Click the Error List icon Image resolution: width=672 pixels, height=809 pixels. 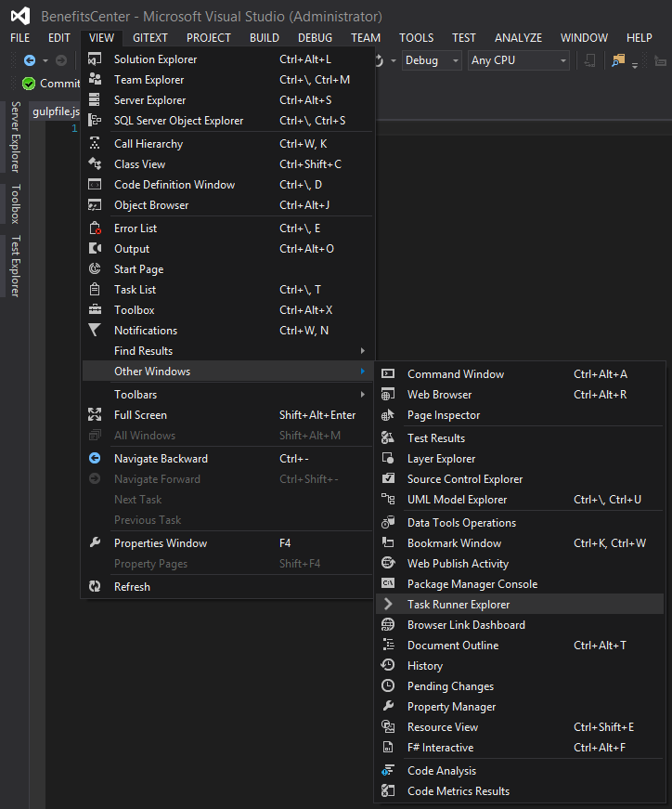click(95, 228)
